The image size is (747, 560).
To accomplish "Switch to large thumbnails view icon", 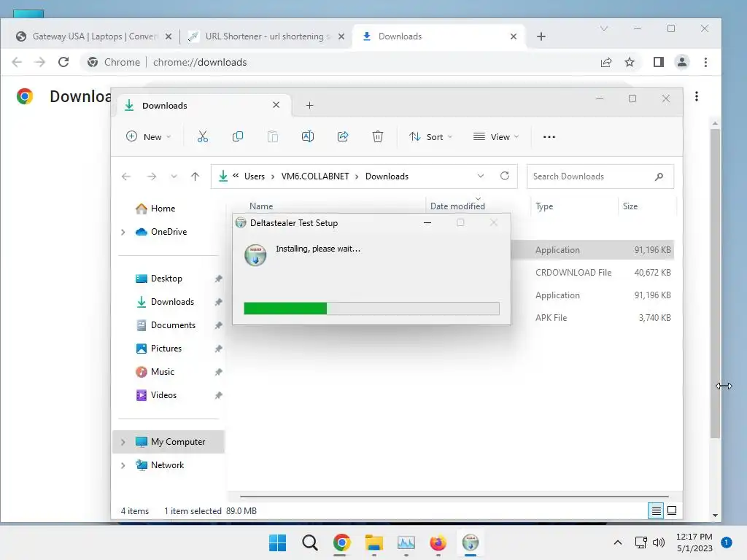I will pyautogui.click(x=672, y=510).
